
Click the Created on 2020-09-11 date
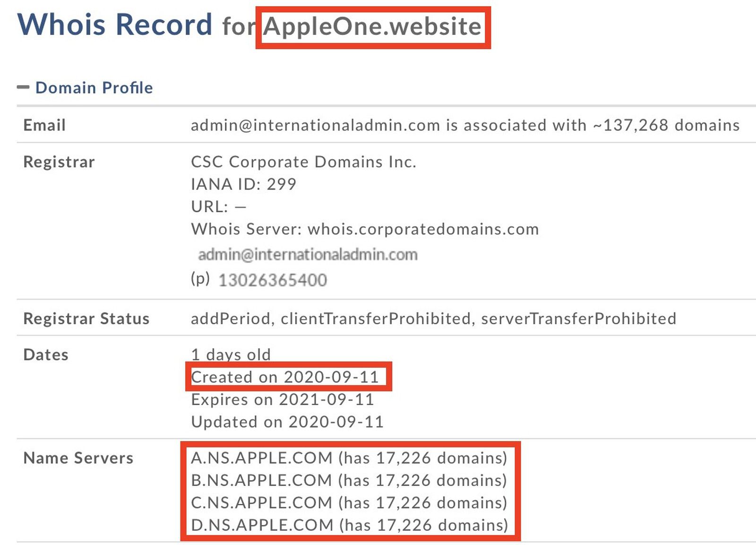[285, 377]
